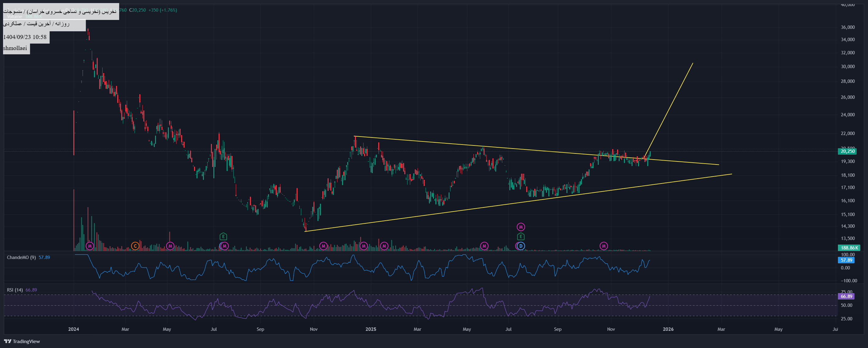Open the green E marker near July 2025

(x=521, y=237)
